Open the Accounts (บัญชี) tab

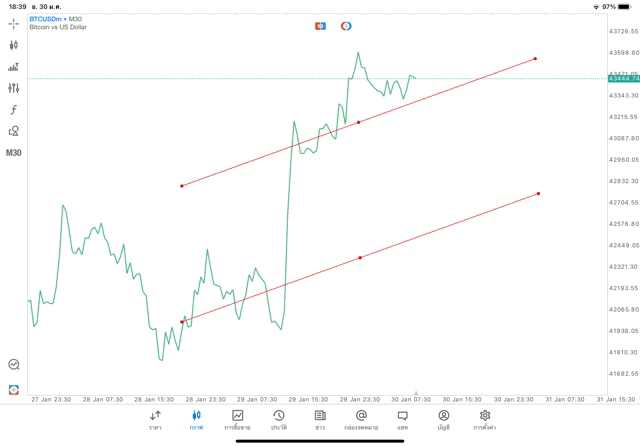[x=443, y=420]
